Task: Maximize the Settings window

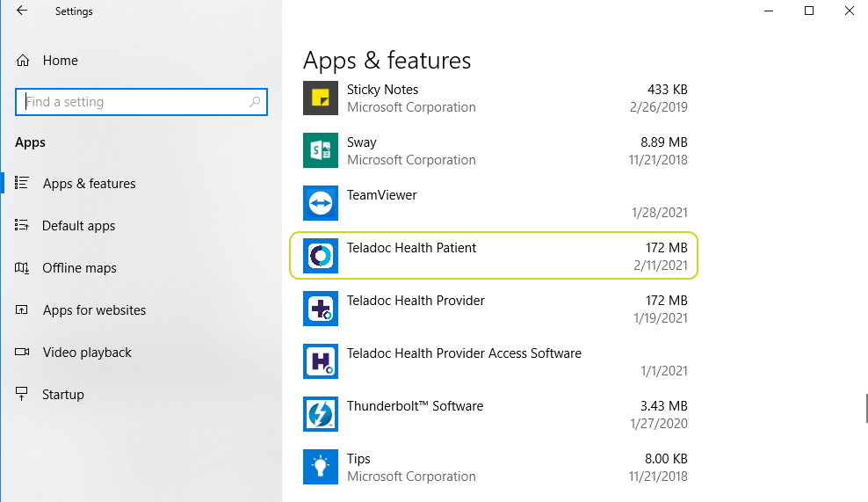Action: [809, 11]
